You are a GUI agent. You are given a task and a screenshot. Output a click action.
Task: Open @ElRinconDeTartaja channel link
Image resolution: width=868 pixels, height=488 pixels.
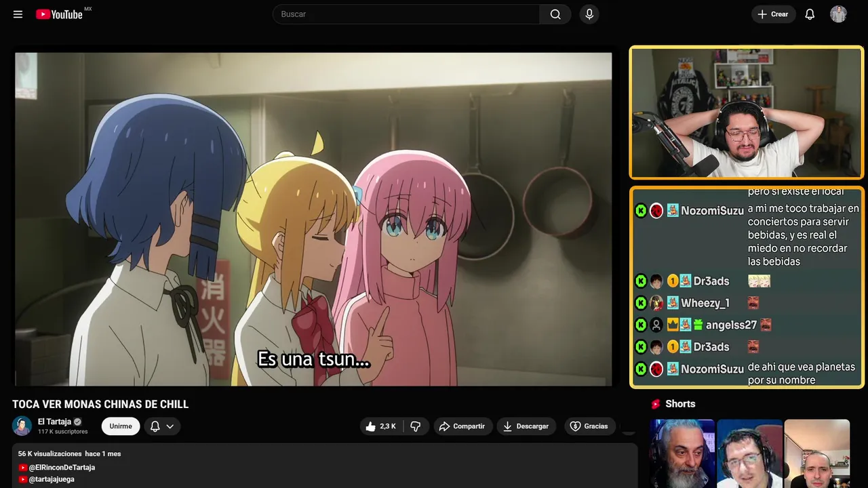pos(62,468)
